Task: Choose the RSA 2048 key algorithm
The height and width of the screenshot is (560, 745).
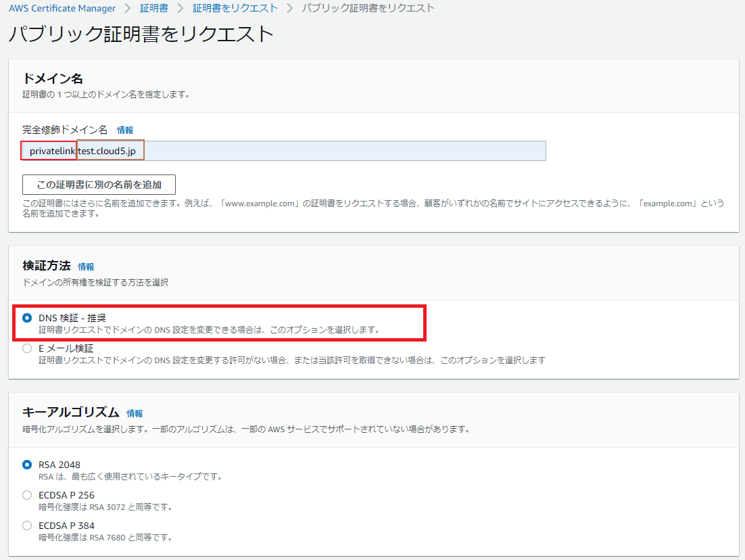Action: [x=27, y=465]
